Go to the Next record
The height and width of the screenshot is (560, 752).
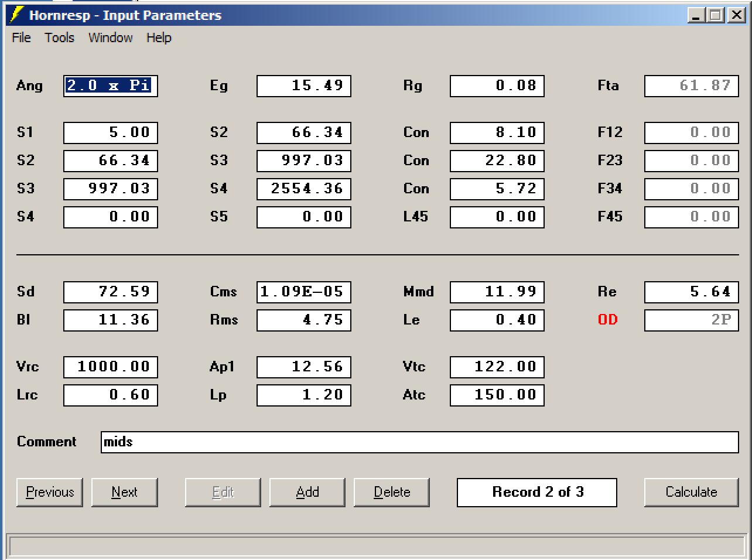(124, 492)
